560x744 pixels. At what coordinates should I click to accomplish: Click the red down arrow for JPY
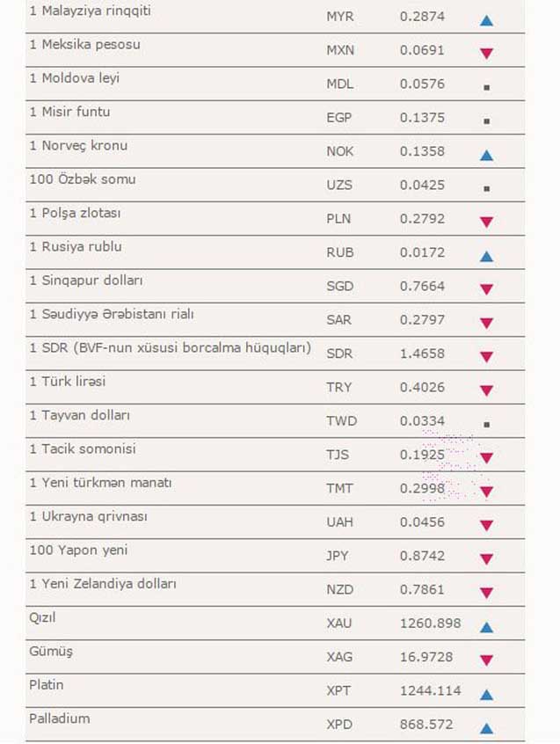[x=486, y=559]
